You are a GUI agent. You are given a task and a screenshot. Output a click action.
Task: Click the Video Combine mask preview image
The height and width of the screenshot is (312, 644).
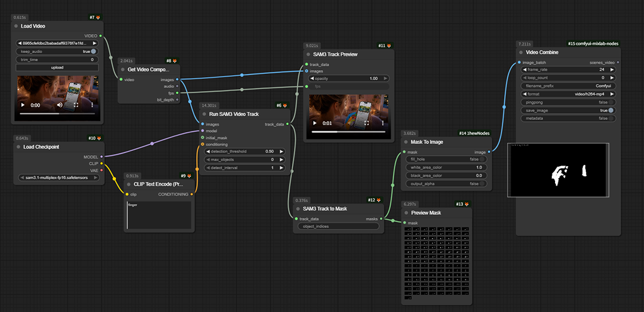click(x=558, y=170)
